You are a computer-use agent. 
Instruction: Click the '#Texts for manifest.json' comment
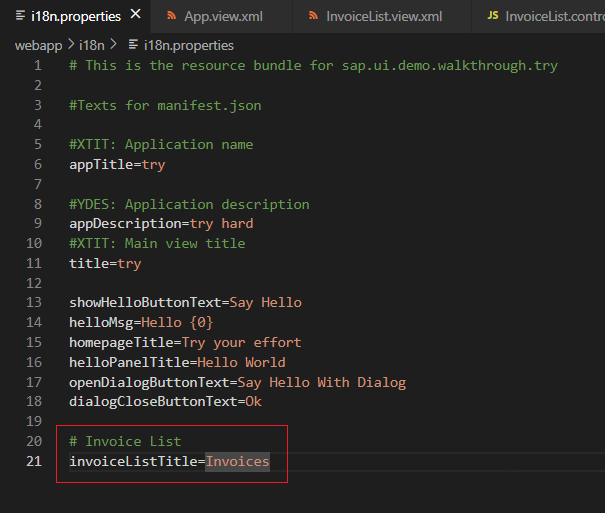(x=165, y=106)
